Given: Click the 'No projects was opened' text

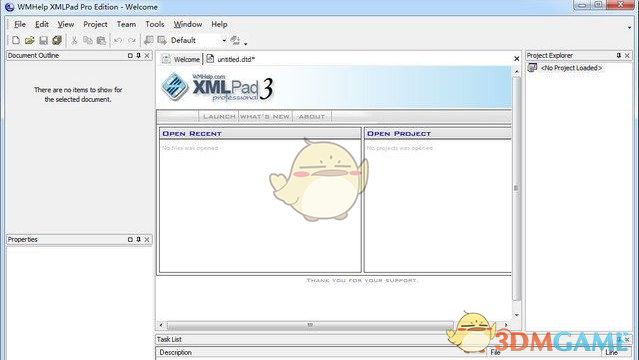Looking at the screenshot, I should [x=399, y=148].
